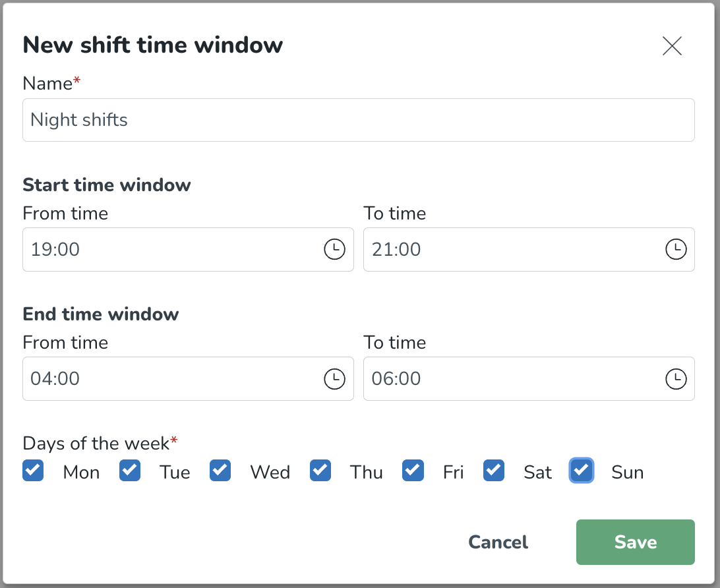
Task: Click clock icon in Start window From time
Action: (x=334, y=249)
